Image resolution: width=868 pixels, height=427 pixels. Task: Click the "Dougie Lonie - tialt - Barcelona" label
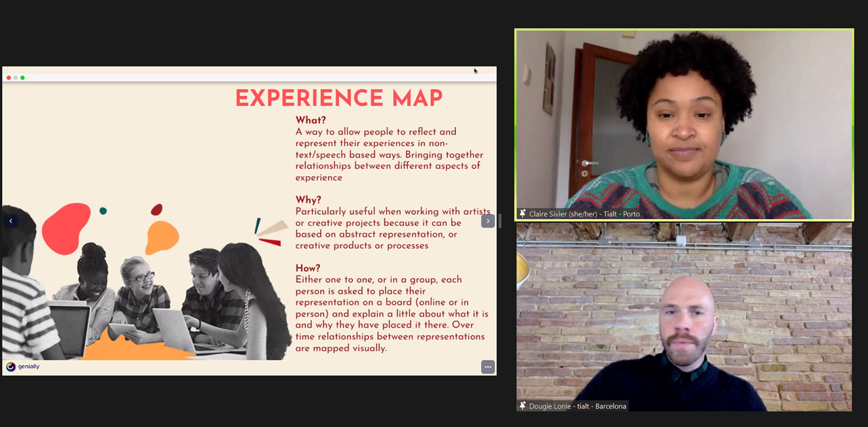pos(578,406)
